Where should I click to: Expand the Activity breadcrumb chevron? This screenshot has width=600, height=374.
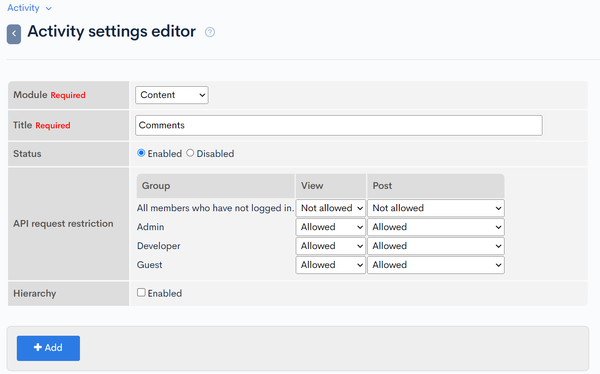[49, 8]
